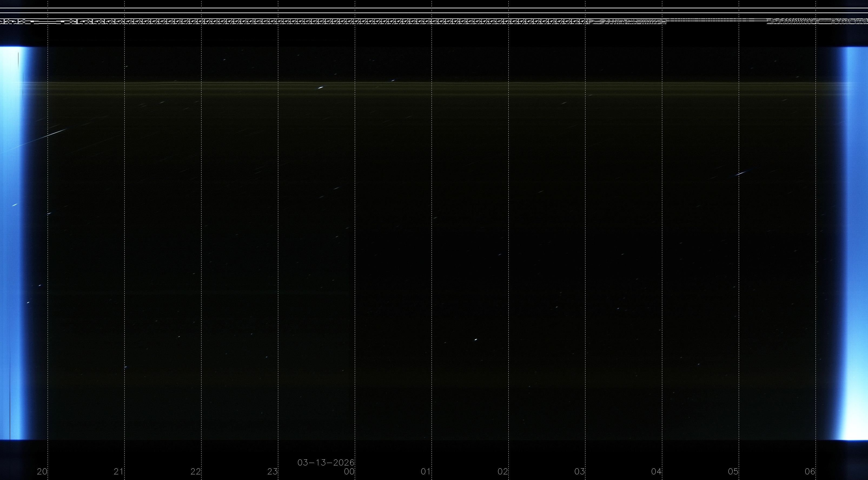Select the 00 midnight hour label

point(349,471)
